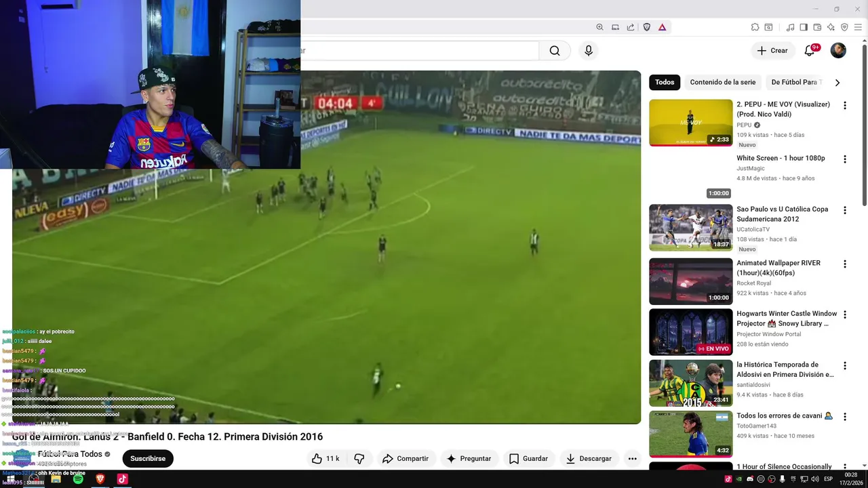
Task: Open the account avatar menu
Action: (x=838, y=51)
